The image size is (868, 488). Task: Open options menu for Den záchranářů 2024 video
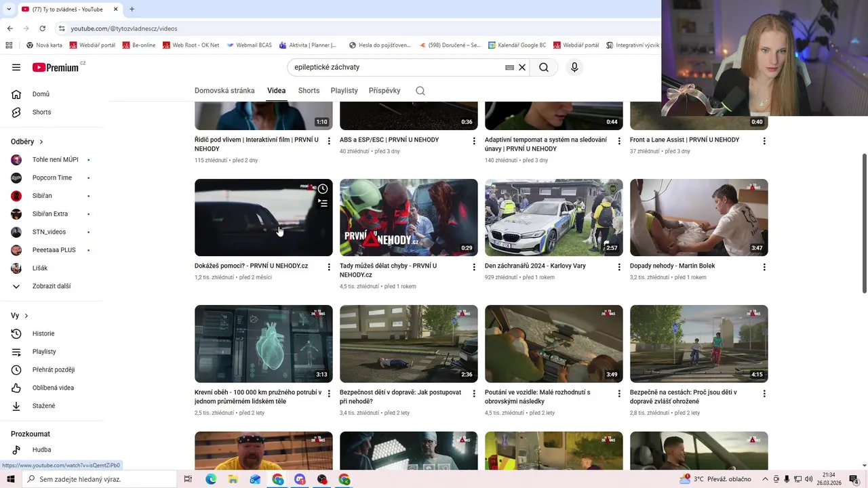[x=619, y=267]
